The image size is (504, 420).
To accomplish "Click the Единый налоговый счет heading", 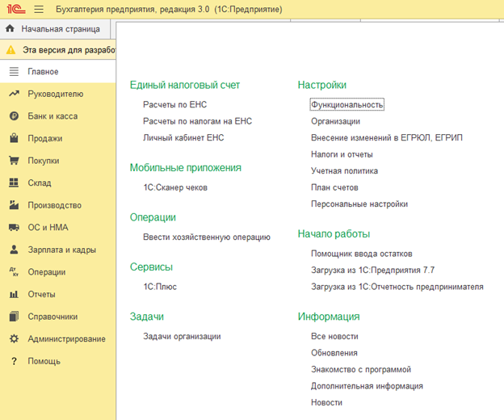I will [185, 85].
